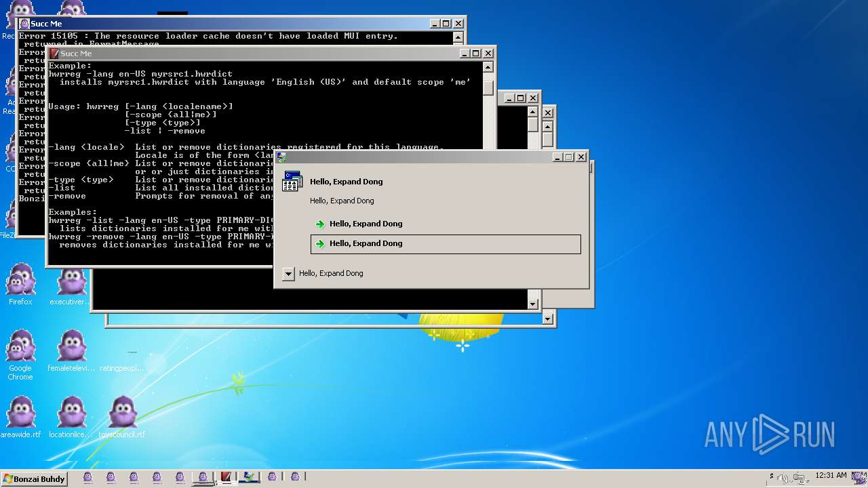This screenshot has height=488, width=868.
Task: Choose the highlighted second Hello, Expand Dong link
Action: [x=446, y=243]
